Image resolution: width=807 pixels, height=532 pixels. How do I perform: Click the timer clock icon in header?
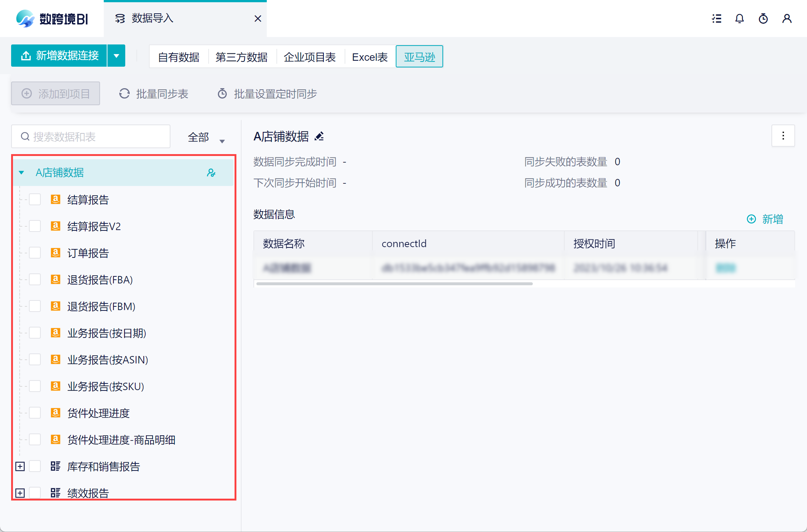pos(763,19)
